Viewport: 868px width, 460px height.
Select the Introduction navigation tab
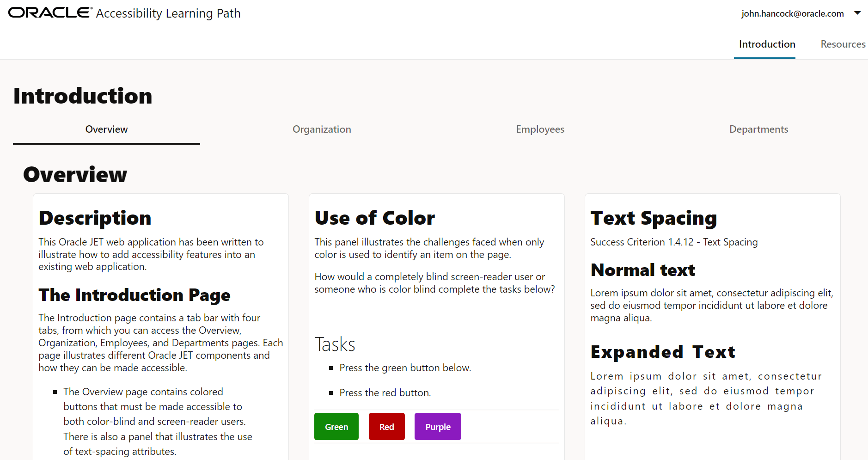(767, 44)
